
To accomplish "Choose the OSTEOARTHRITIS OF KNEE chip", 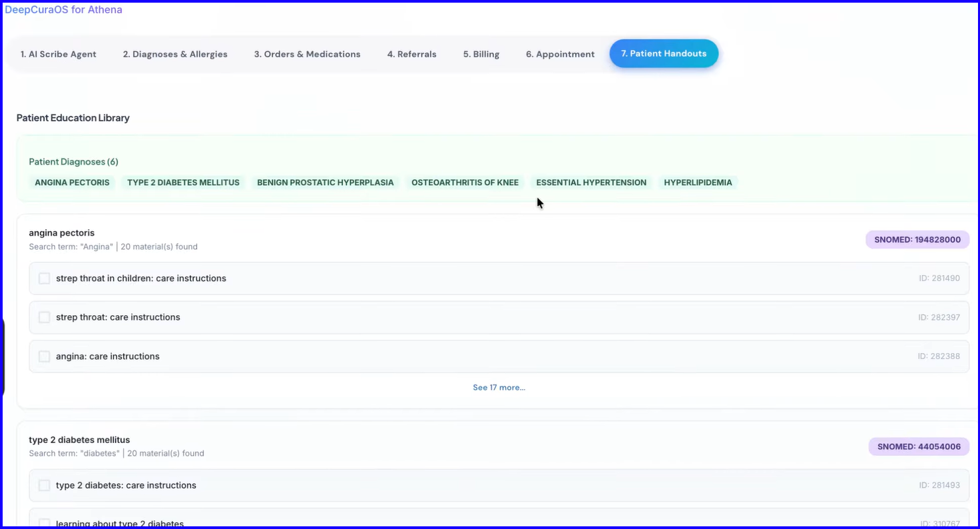I will click(465, 183).
